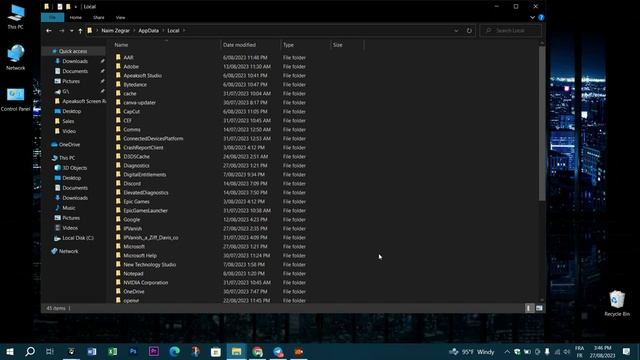This screenshot has width=640, height=360.
Task: Expand breadcrumb chevron after Local
Action: coord(184,31)
